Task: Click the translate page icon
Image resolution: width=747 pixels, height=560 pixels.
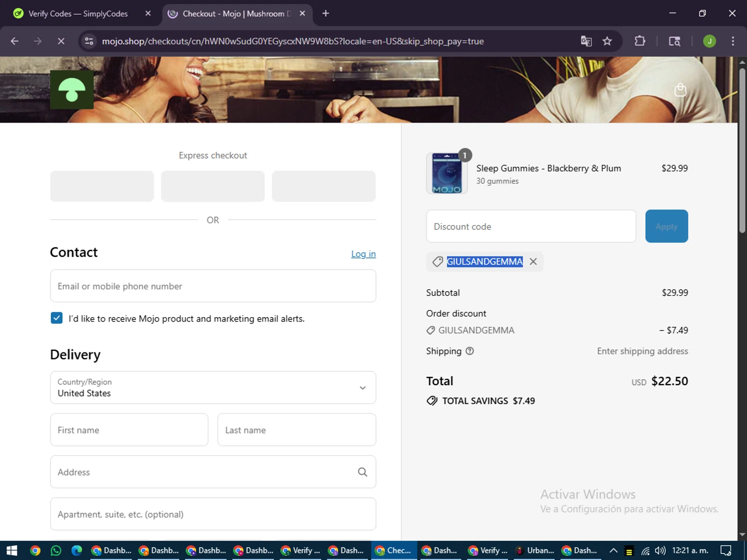Action: pos(586,41)
